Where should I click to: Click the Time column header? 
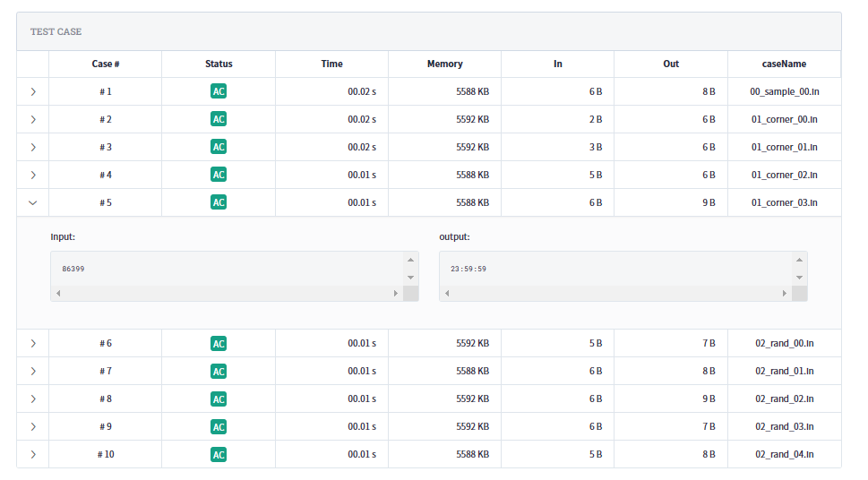pos(331,64)
